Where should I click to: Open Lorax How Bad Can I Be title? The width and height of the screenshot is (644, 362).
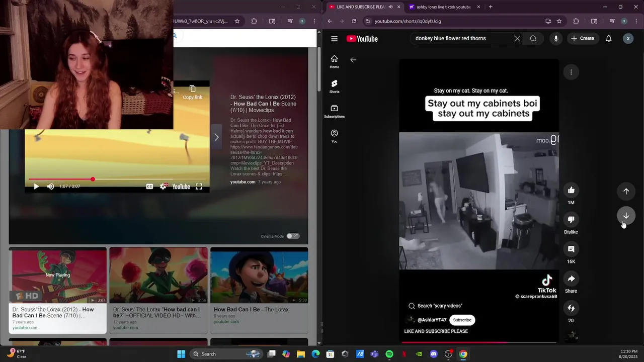click(263, 104)
